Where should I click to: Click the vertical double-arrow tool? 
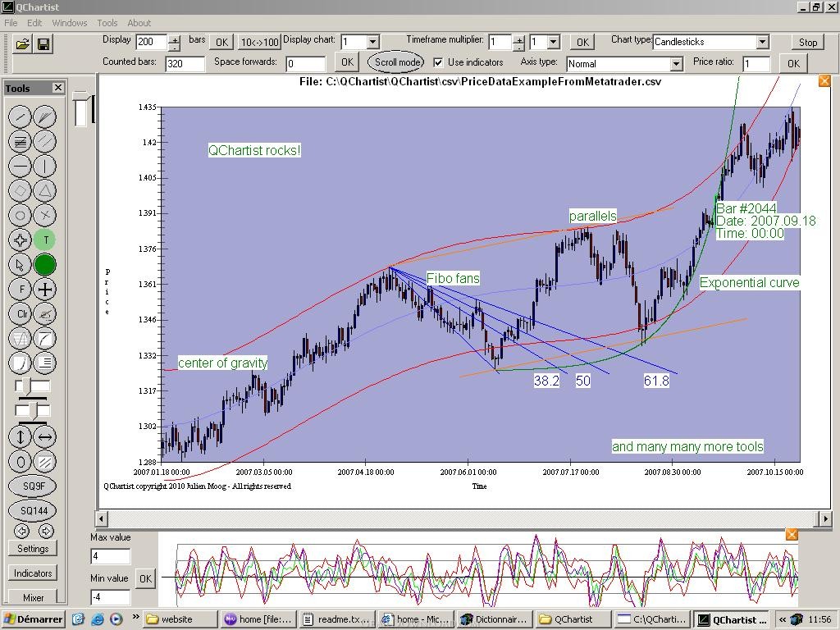point(21,436)
